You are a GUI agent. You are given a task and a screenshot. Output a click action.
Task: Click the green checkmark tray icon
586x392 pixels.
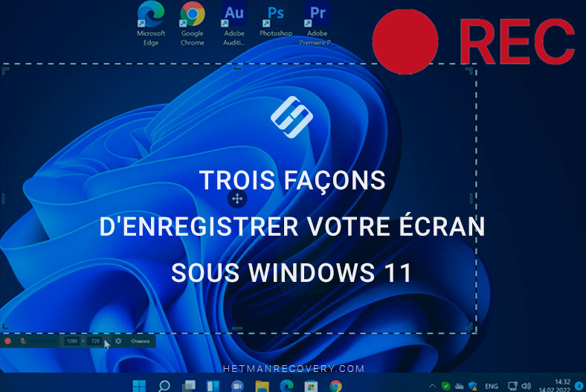tap(445, 386)
